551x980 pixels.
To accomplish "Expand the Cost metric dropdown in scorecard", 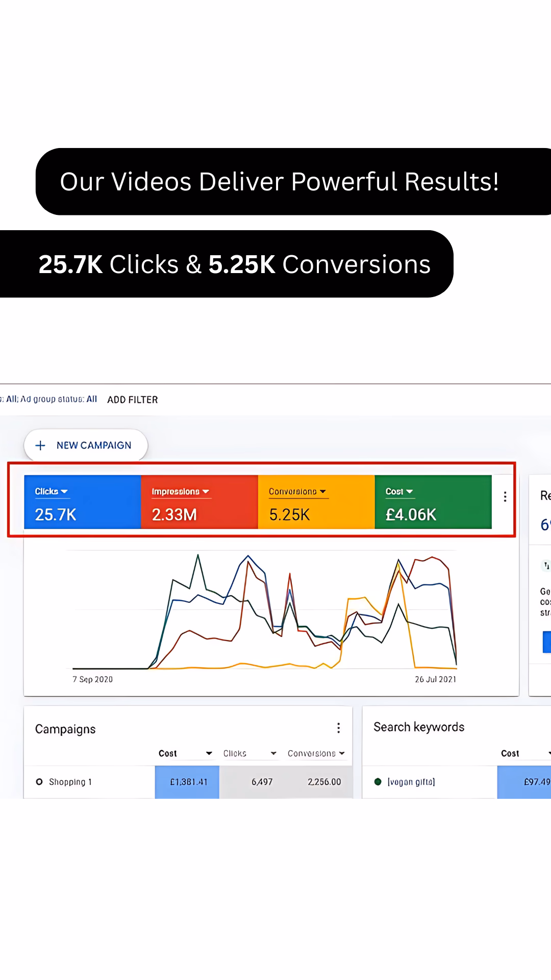I will pyautogui.click(x=410, y=492).
